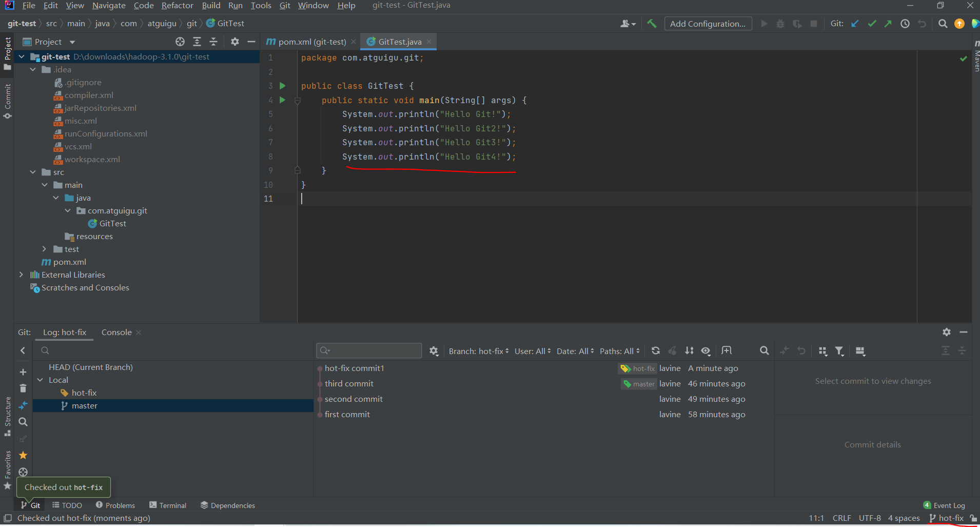Collapse the git-test project root
The width and height of the screenshot is (980, 527).
click(22, 57)
